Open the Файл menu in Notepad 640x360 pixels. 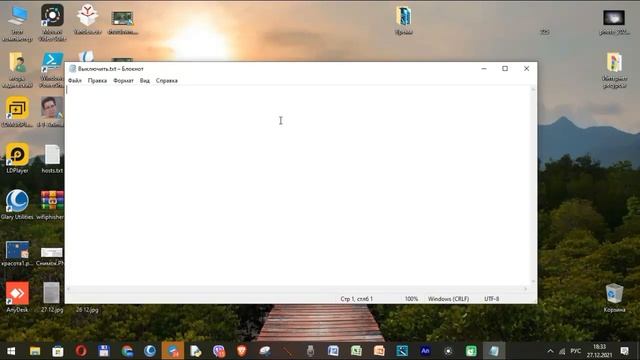(x=75, y=81)
